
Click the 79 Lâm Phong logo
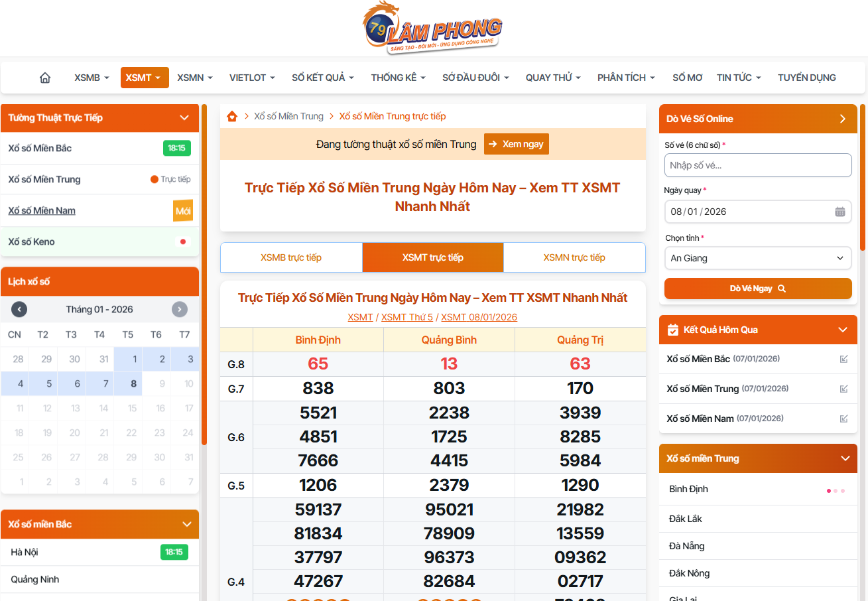(x=432, y=28)
